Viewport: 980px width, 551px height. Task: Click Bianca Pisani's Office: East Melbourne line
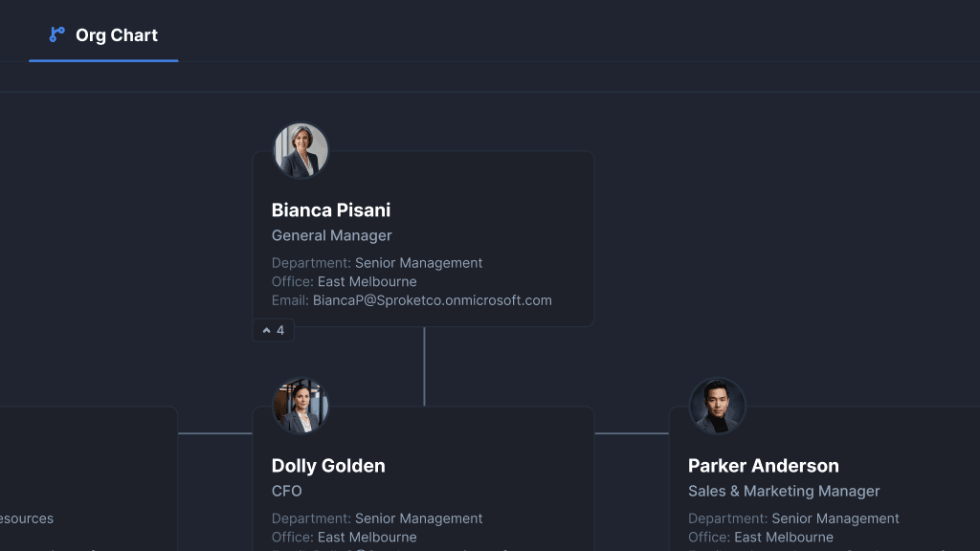pos(344,282)
